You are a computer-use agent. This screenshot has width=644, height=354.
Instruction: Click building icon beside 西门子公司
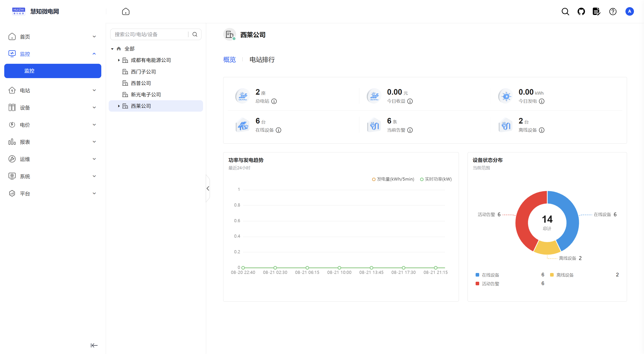125,72
